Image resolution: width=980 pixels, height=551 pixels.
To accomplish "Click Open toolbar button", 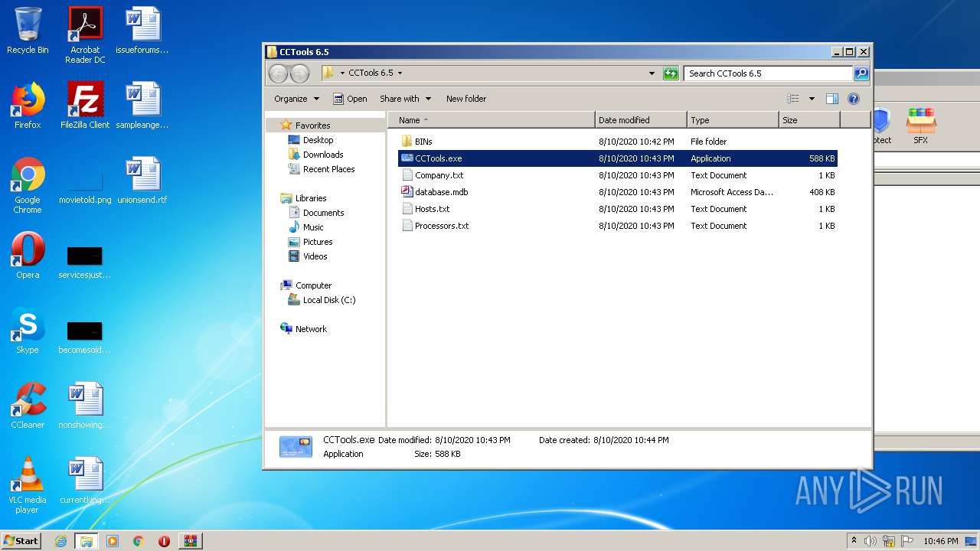I will pyautogui.click(x=350, y=99).
